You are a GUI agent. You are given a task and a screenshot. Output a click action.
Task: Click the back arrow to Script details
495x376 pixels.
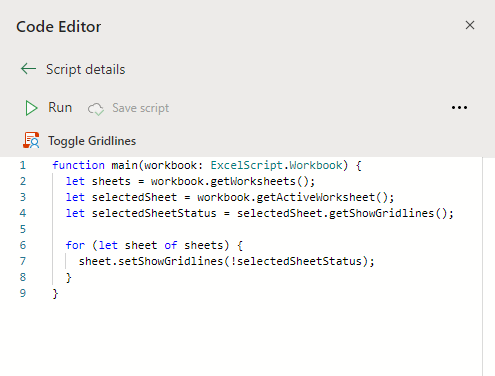28,69
